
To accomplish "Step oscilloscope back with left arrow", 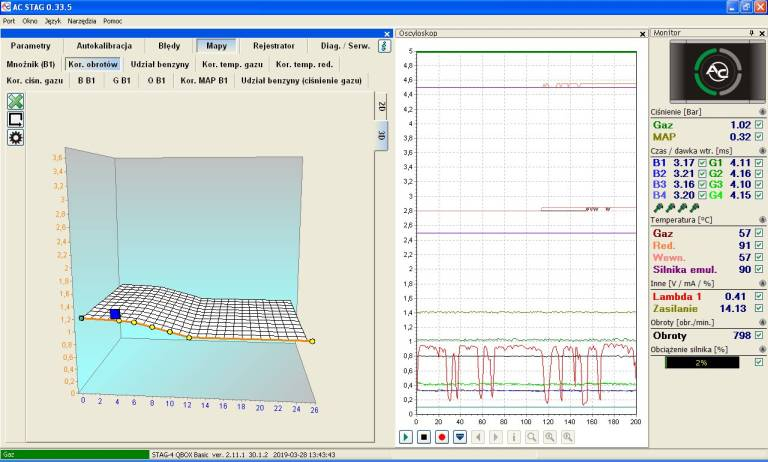I will point(478,437).
